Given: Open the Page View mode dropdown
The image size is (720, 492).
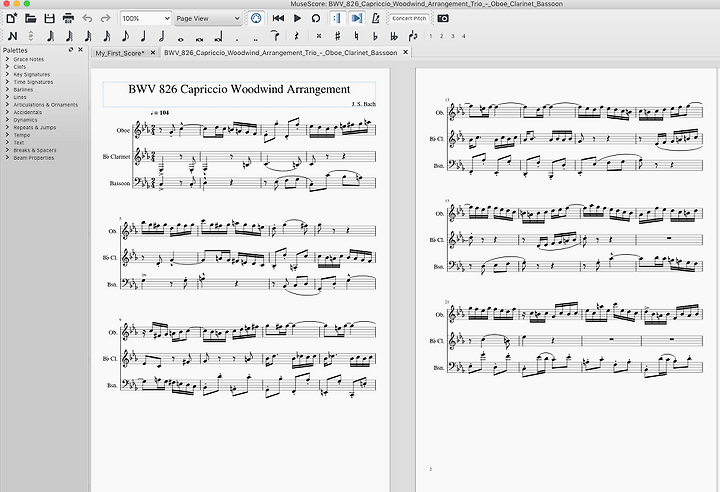Looking at the screenshot, I should point(208,18).
